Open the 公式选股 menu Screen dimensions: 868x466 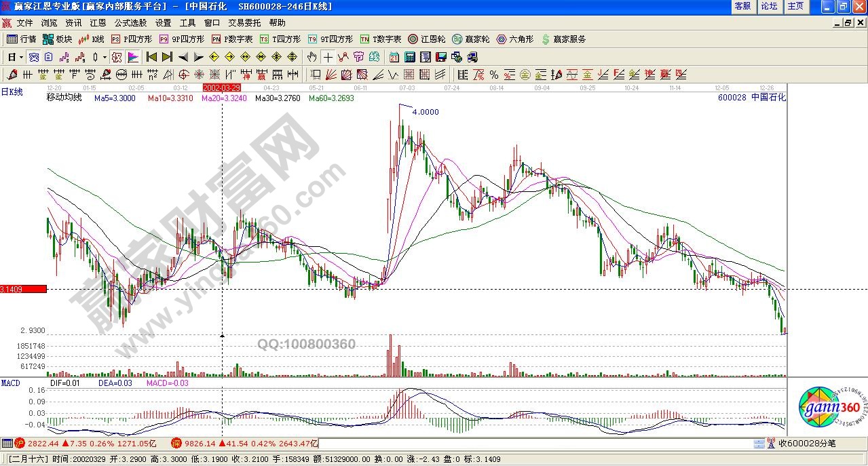[x=130, y=22]
